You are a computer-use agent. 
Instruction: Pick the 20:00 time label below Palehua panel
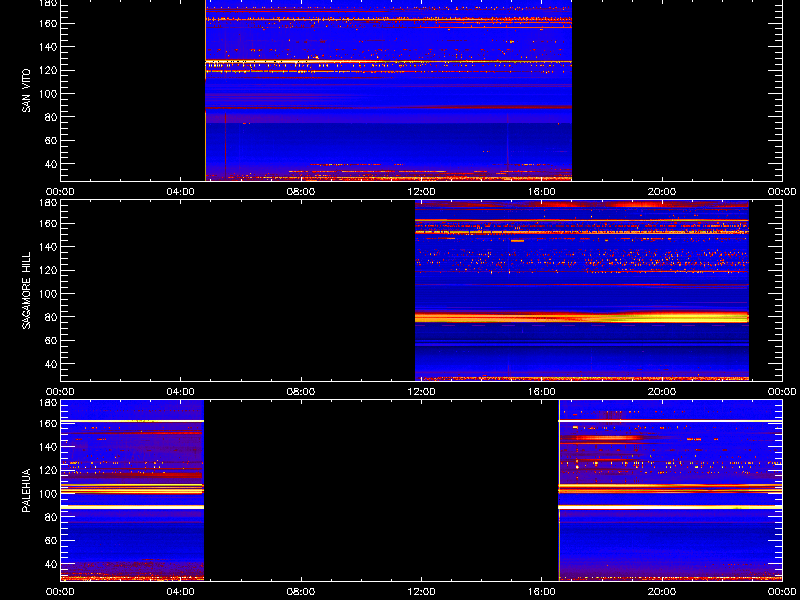tap(662, 592)
